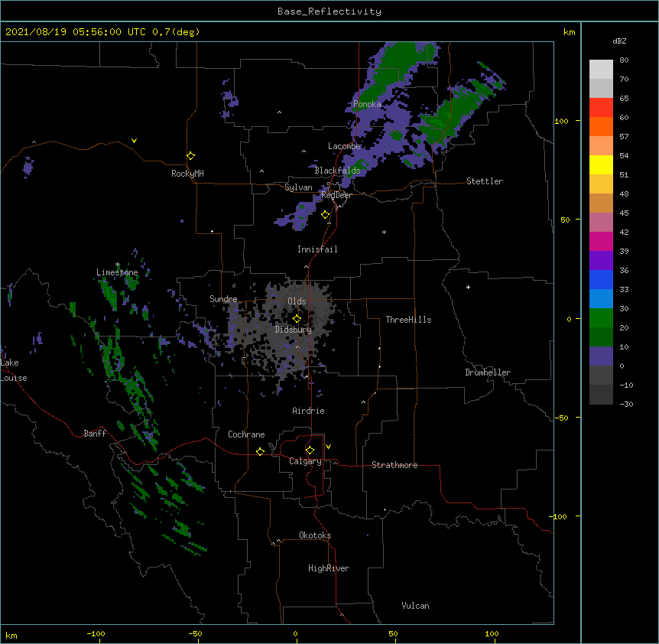Select the slate purple swatch between 10 and 0 dBZ
Screen dimensions: 659x644
pyautogui.click(x=601, y=356)
